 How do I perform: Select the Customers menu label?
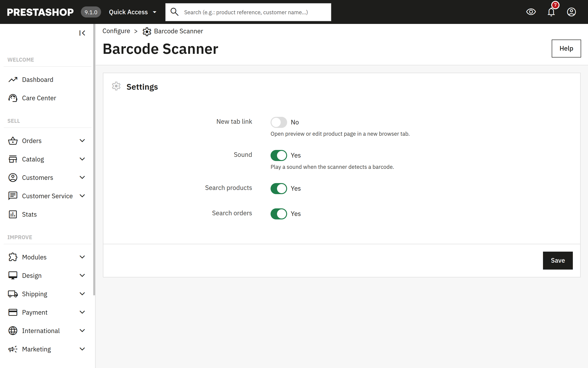pos(37,178)
